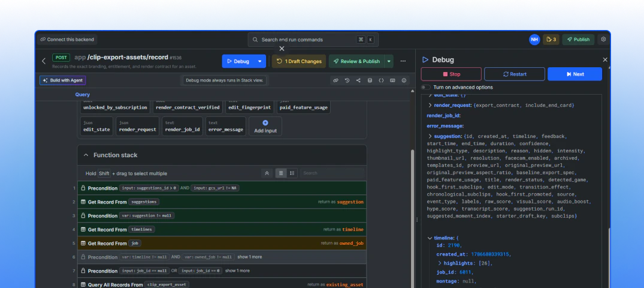Click the Review & Publish button
644x288 pixels.
point(356,61)
